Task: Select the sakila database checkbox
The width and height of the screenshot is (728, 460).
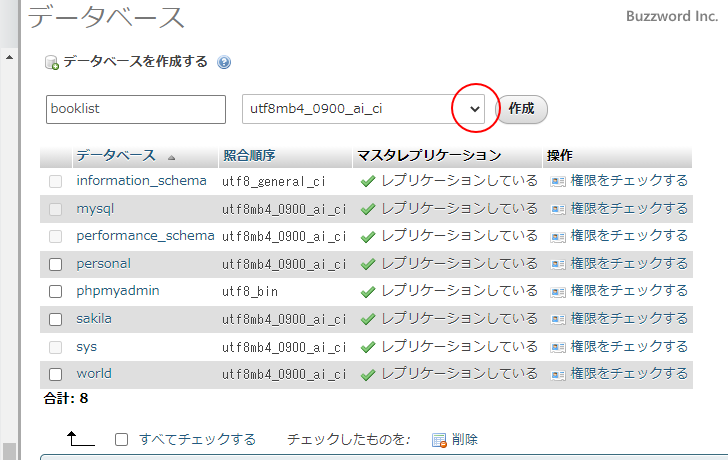Action: (x=55, y=319)
